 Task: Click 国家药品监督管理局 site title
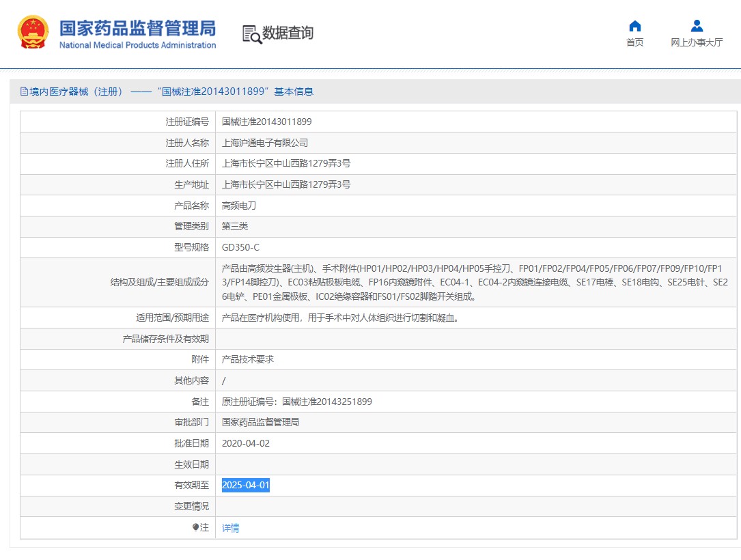(x=137, y=29)
